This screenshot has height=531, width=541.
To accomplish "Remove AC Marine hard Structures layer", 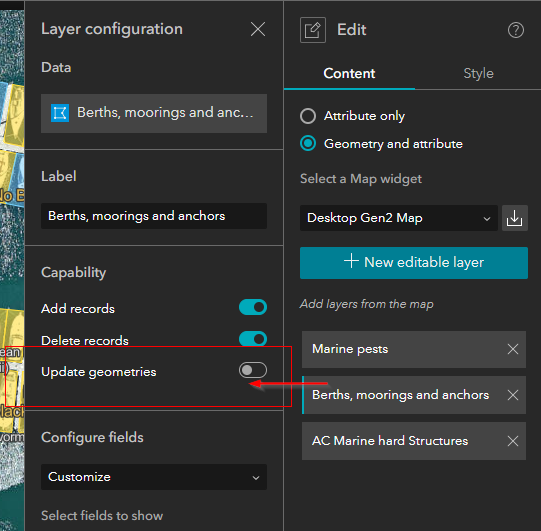I will pyautogui.click(x=513, y=441).
